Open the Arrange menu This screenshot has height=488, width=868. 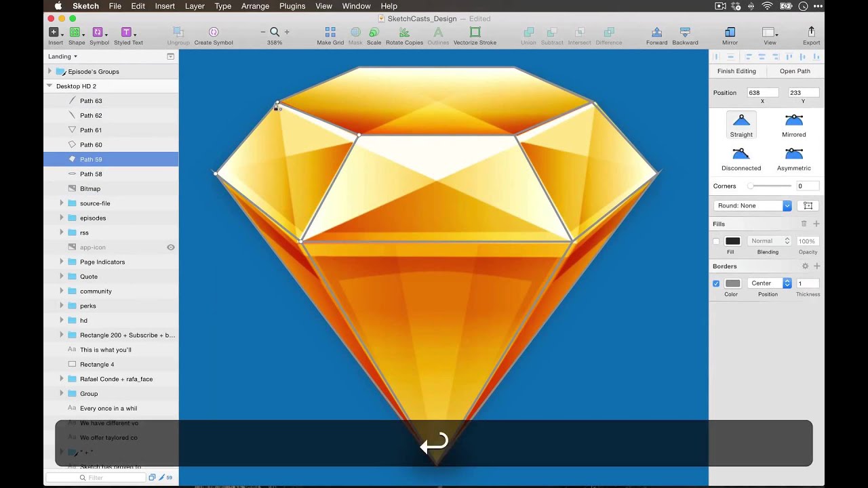coord(255,6)
